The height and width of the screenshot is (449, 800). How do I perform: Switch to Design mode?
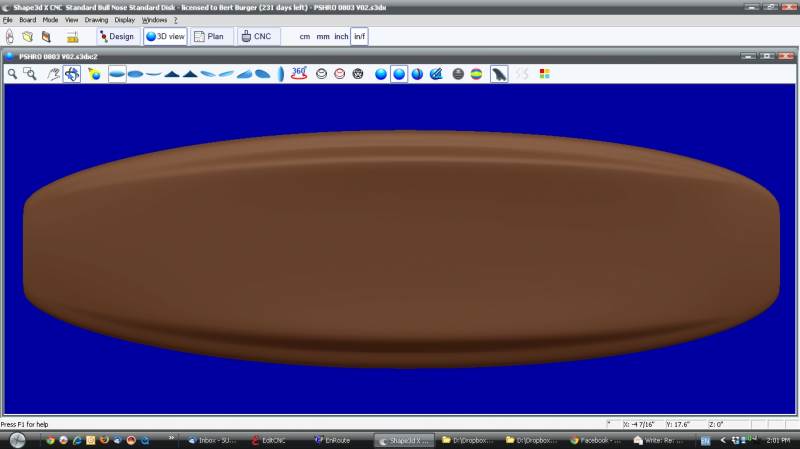[116, 37]
